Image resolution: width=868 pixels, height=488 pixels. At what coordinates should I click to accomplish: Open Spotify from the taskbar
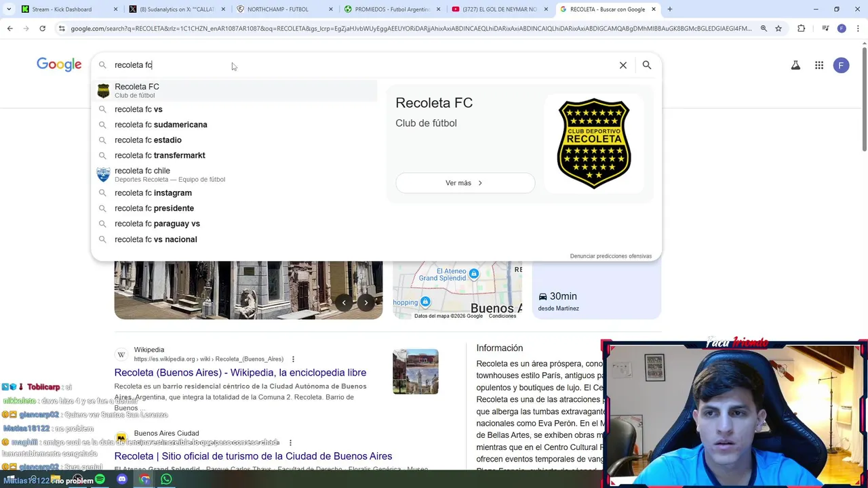(x=100, y=479)
